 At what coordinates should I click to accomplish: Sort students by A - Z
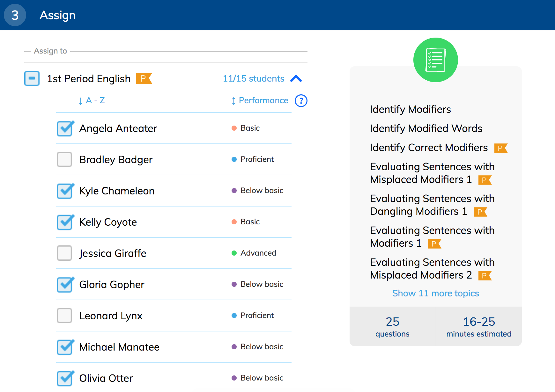click(92, 101)
